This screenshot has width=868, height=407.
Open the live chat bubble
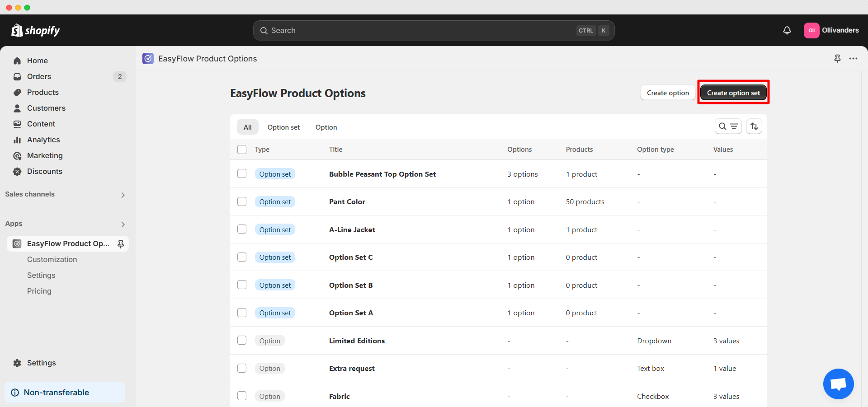coord(838,384)
